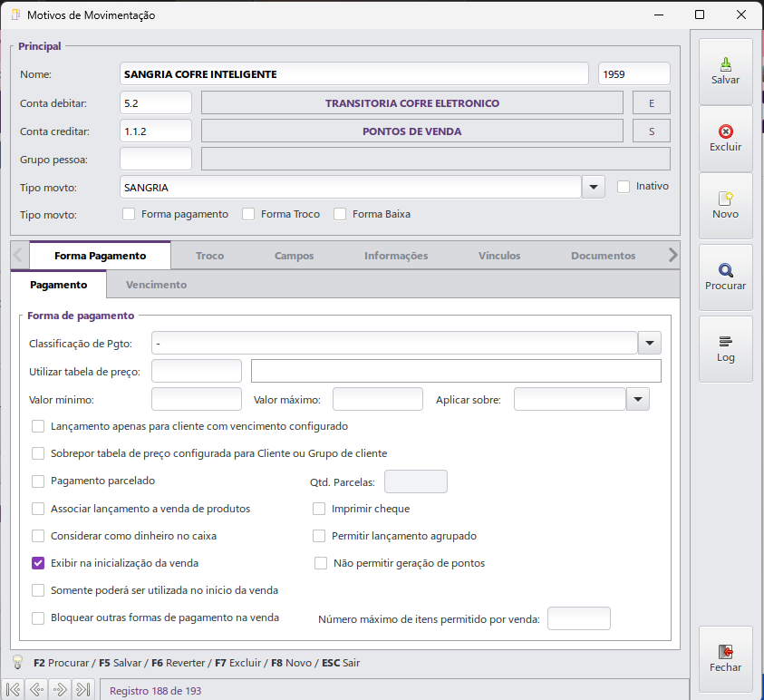The width and height of the screenshot is (764, 700).
Task: Click the code field showing 1959
Action: pos(633,74)
